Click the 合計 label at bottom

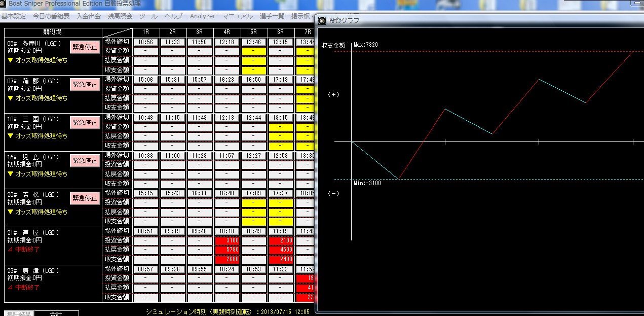[56, 313]
